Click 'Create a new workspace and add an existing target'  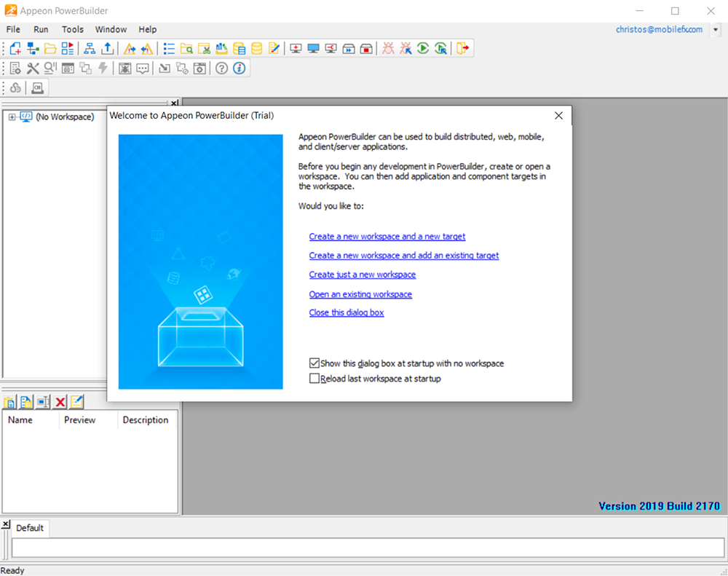tap(404, 256)
